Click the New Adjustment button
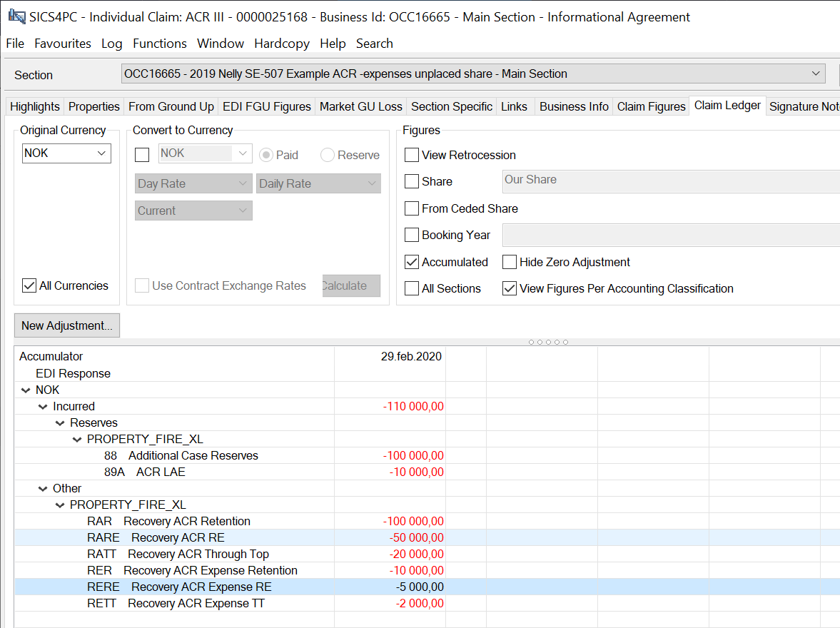The image size is (840, 628). pyautogui.click(x=67, y=325)
